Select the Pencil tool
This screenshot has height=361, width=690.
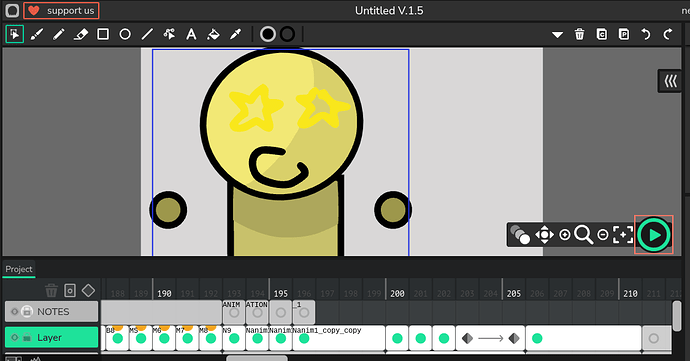point(59,34)
